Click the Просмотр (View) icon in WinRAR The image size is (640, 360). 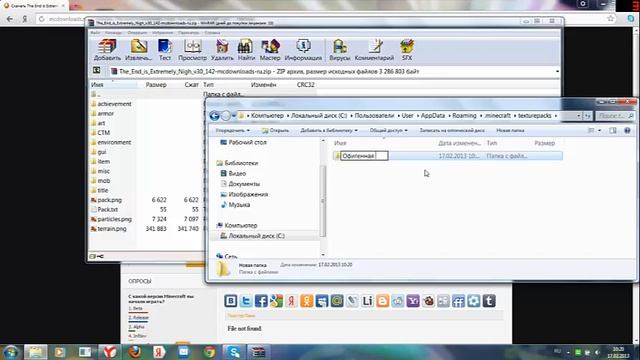click(x=192, y=50)
